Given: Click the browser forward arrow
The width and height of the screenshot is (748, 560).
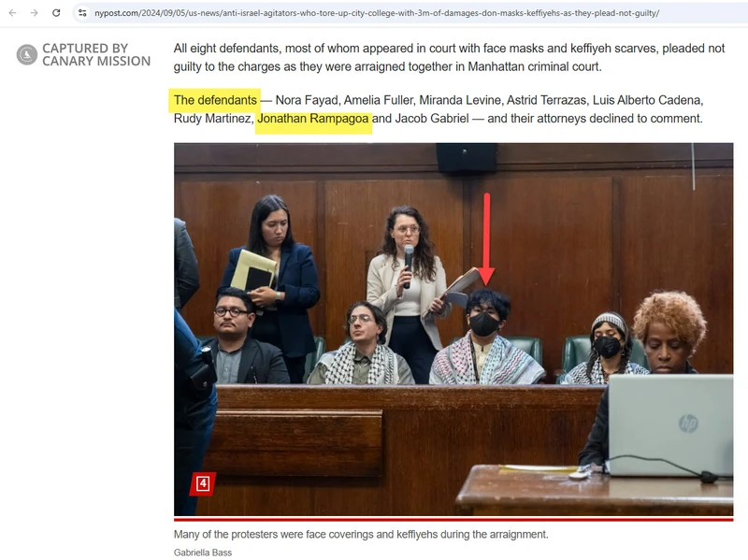Looking at the screenshot, I should (35, 13).
